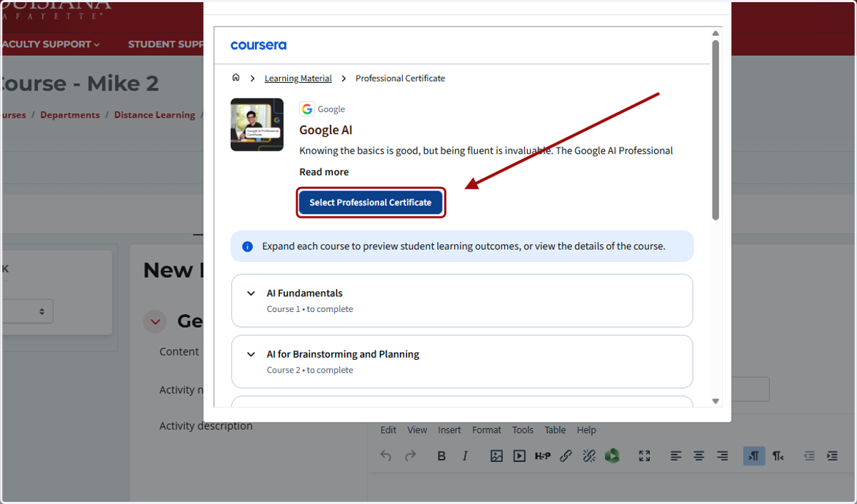Go to Learning Material breadcrumb

(298, 79)
